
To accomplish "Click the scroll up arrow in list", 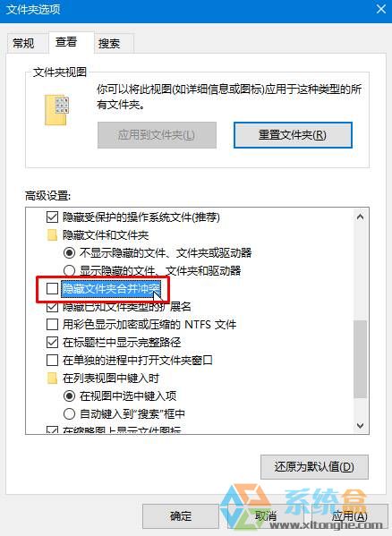I will [360, 217].
